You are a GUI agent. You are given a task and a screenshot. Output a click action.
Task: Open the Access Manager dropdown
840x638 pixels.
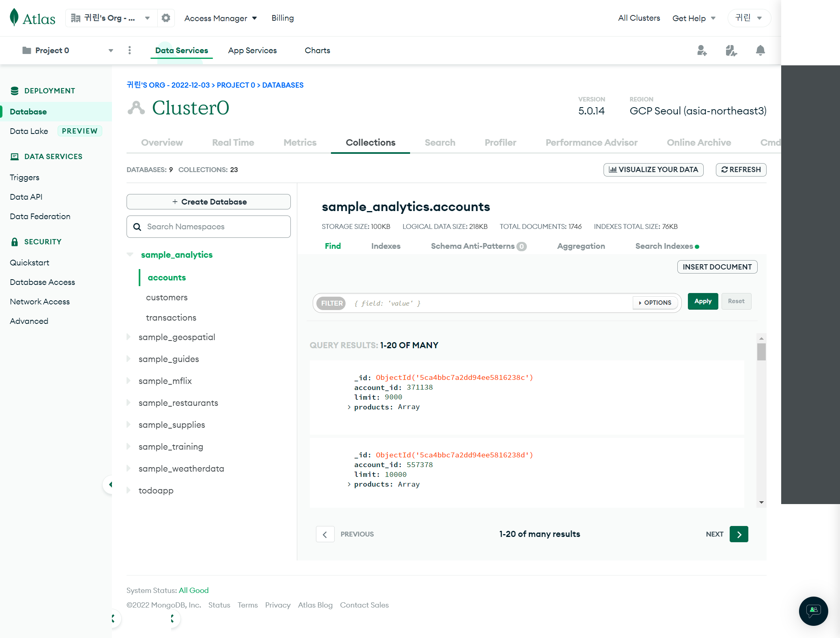click(221, 18)
